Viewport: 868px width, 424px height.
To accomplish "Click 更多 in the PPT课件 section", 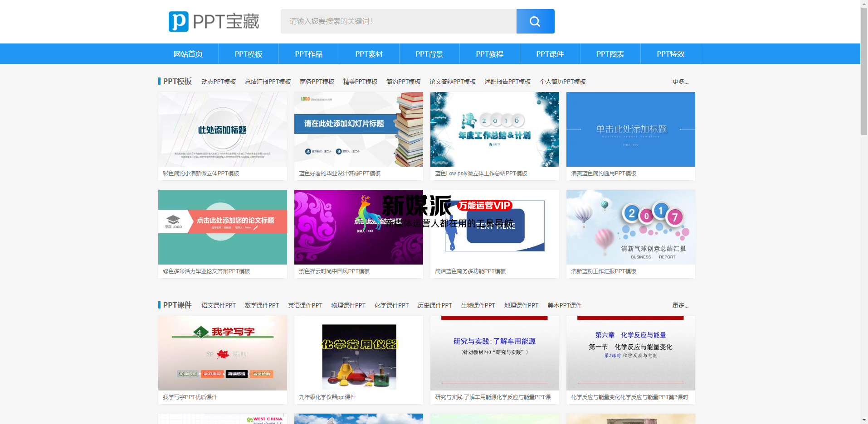I will (680, 305).
